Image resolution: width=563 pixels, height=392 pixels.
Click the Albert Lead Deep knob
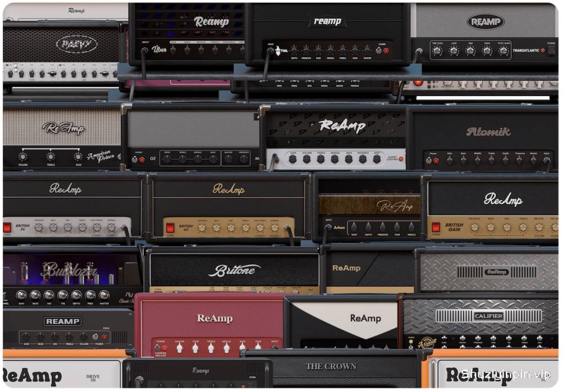pyautogui.click(x=377, y=159)
